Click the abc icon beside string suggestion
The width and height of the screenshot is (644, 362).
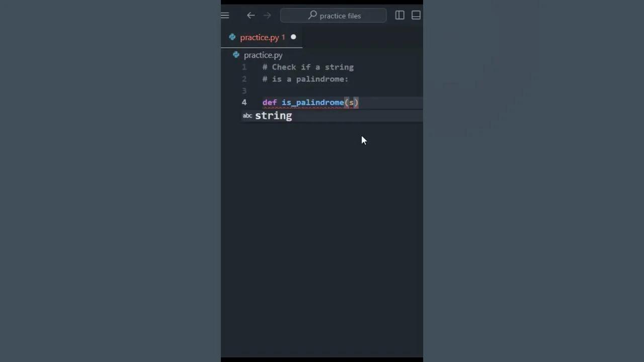point(247,116)
